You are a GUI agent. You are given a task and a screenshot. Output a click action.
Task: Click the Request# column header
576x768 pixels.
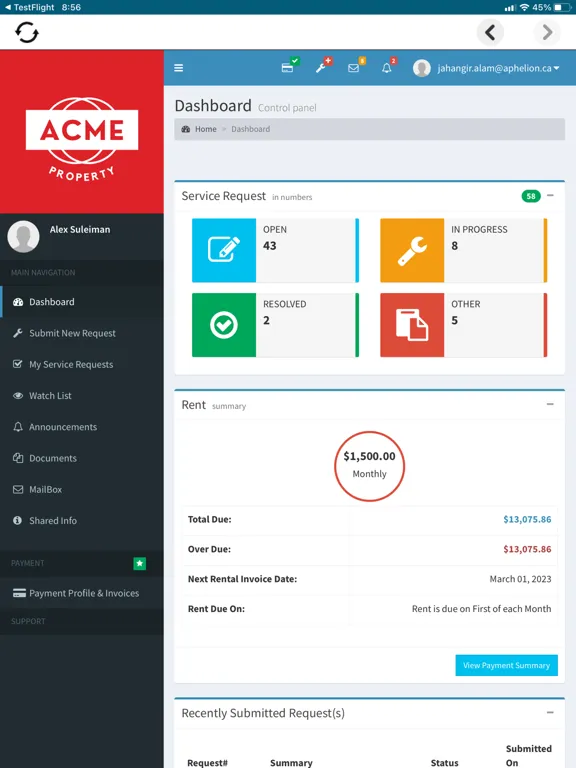point(208,763)
